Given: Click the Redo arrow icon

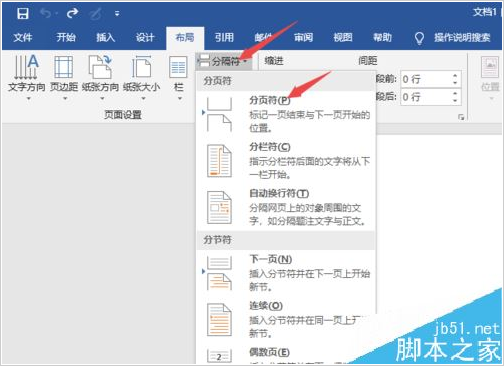Looking at the screenshot, I should pos(72,13).
